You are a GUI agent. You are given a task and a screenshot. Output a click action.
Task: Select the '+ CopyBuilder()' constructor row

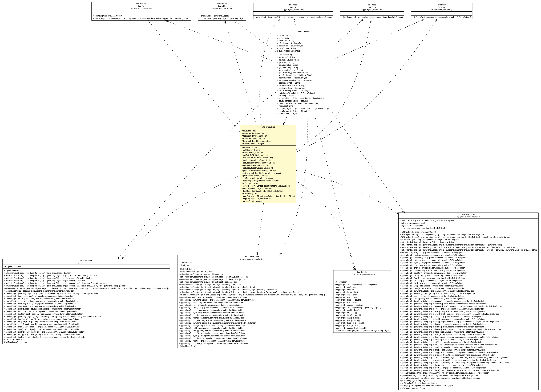tap(341, 282)
